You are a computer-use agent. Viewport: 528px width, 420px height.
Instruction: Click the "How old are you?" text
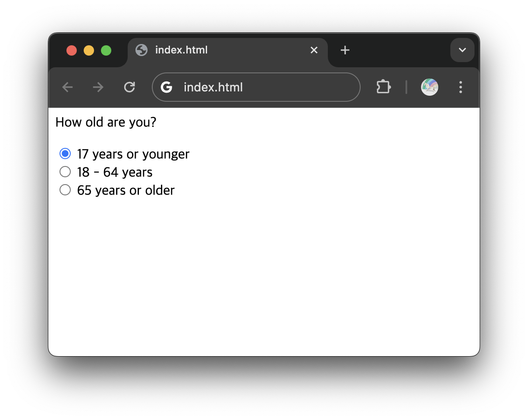106,122
